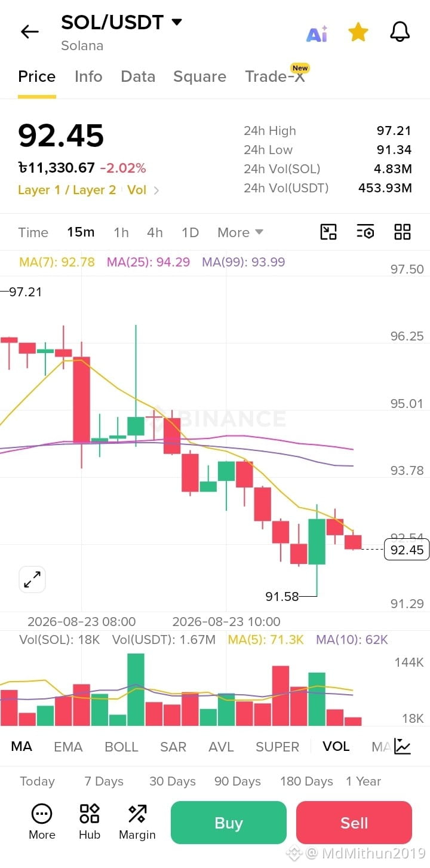Toggle the MA indicator
Screen dimensions: 430x868
21,747
